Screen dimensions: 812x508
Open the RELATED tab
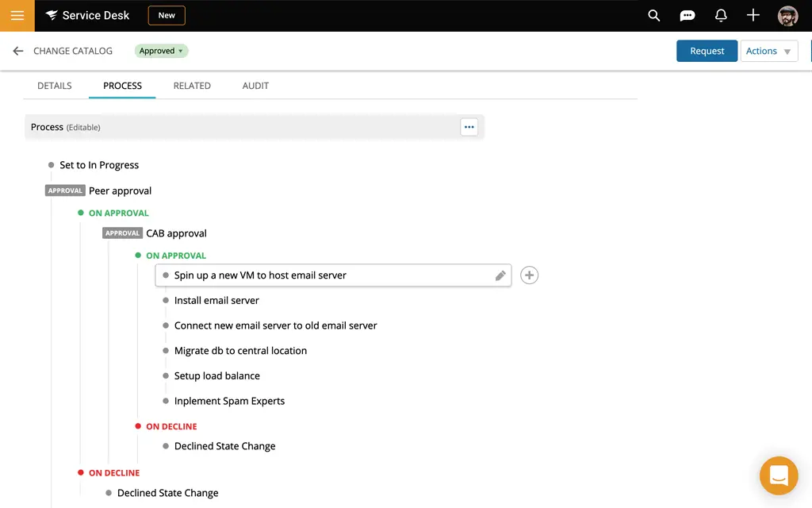coord(191,85)
